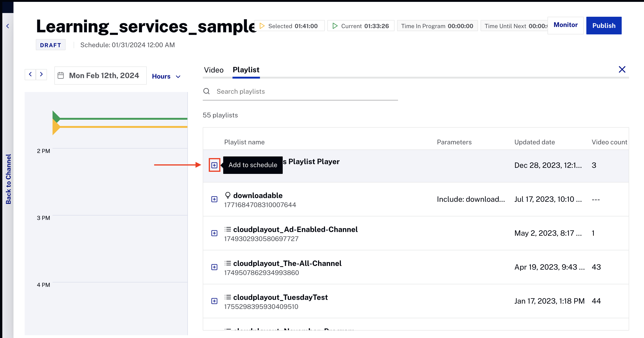Add cloudplayout_TuesdayTest playlist to schedule

[x=214, y=301]
